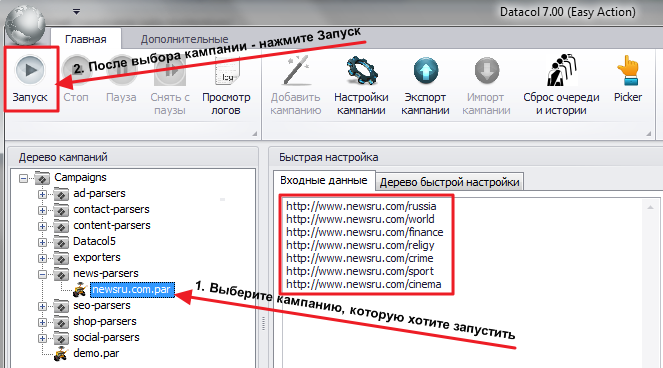Viewport: 663px width, 368px height.
Task: Click the shop-parsers folder icon
Action: coord(61,322)
